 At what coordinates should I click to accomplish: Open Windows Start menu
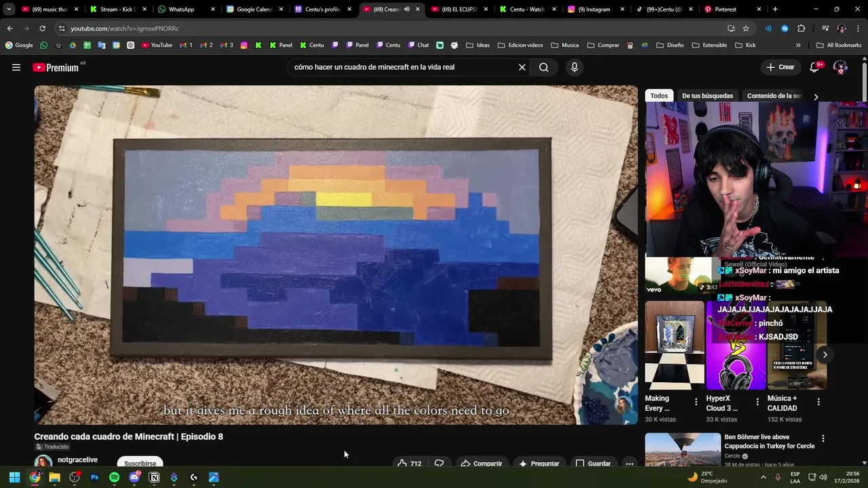tap(14, 477)
